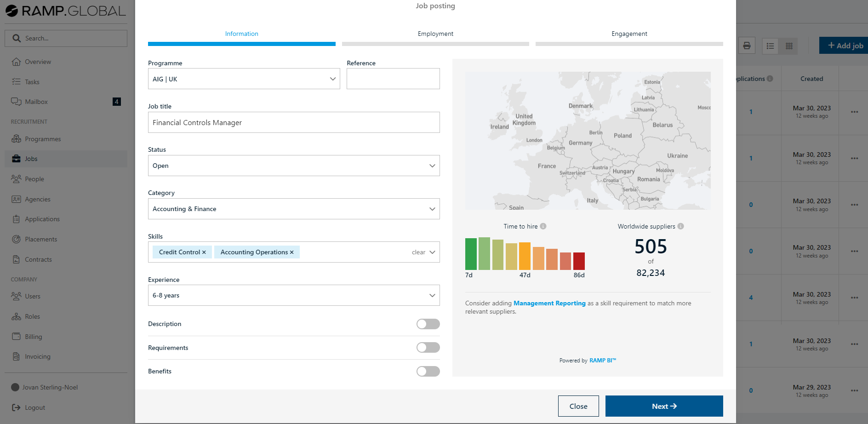Switch to grid view icon

coord(789,46)
